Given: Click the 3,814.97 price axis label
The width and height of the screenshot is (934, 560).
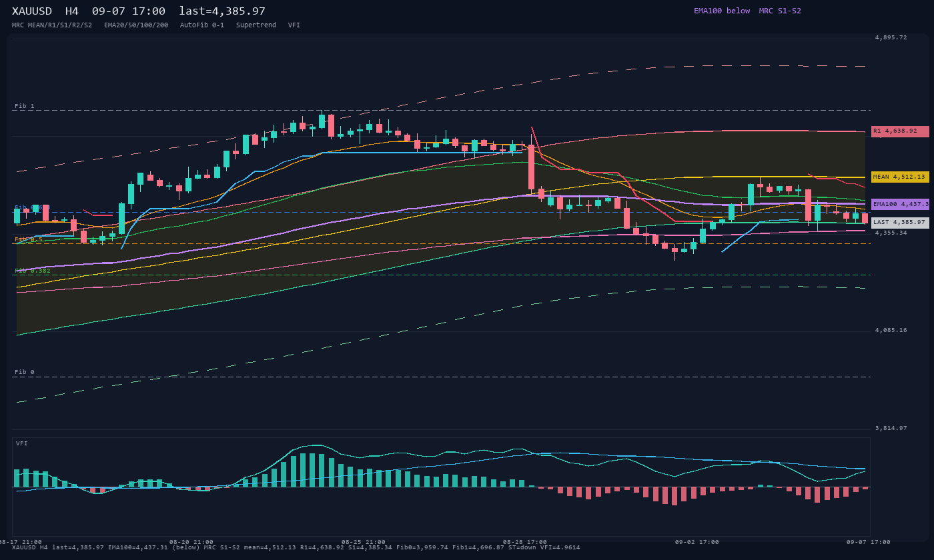Looking at the screenshot, I should click(891, 428).
